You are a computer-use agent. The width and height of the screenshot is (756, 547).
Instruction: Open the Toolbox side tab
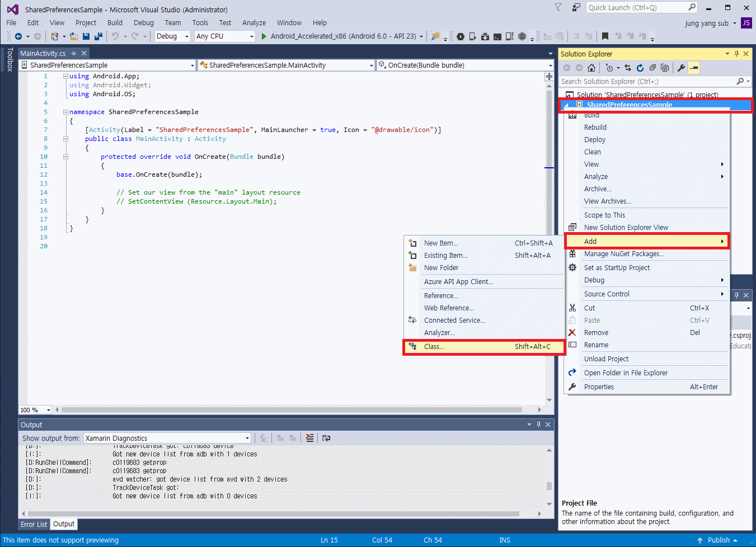pyautogui.click(x=10, y=59)
